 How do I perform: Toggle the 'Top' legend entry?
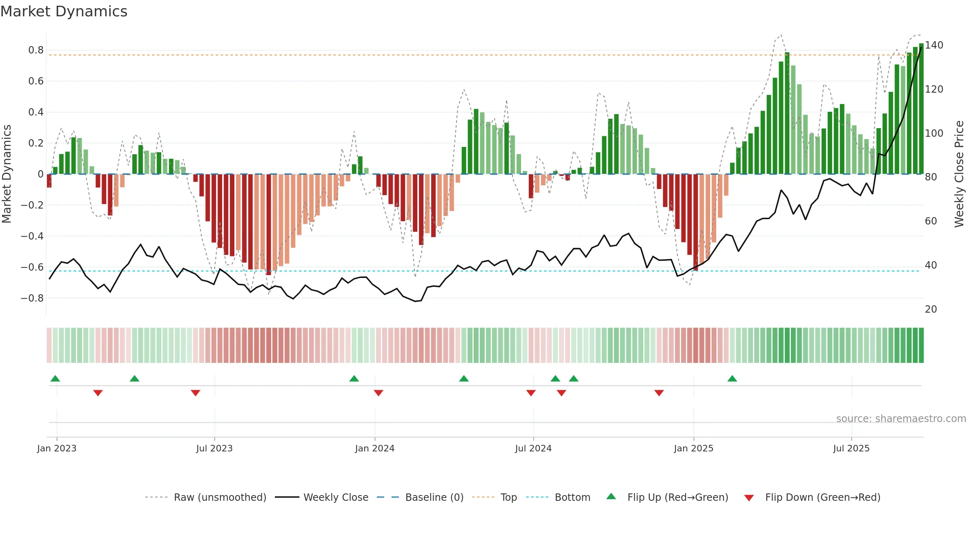494,497
